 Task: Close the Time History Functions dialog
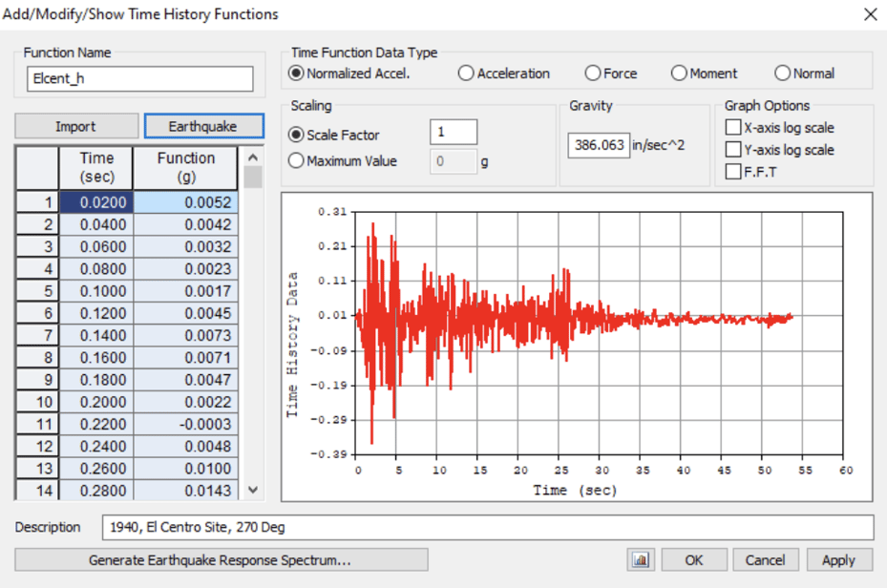(x=871, y=14)
